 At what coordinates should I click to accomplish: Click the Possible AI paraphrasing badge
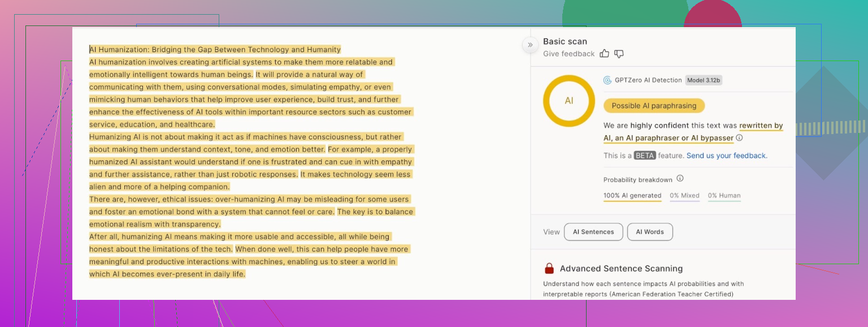(654, 106)
